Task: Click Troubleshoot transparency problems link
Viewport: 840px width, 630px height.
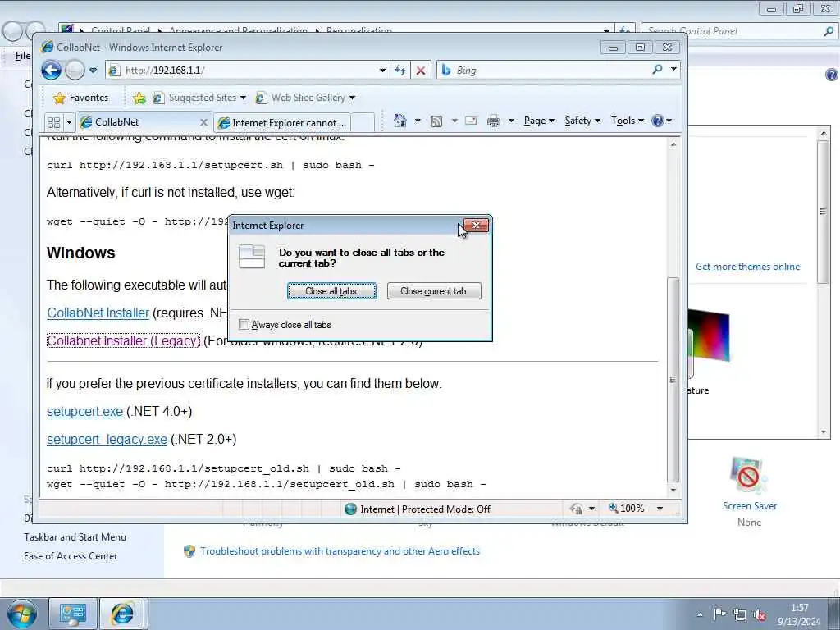Action: tap(340, 550)
